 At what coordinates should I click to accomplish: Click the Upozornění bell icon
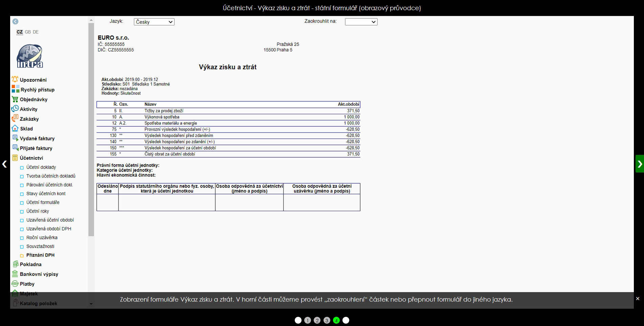(15, 79)
